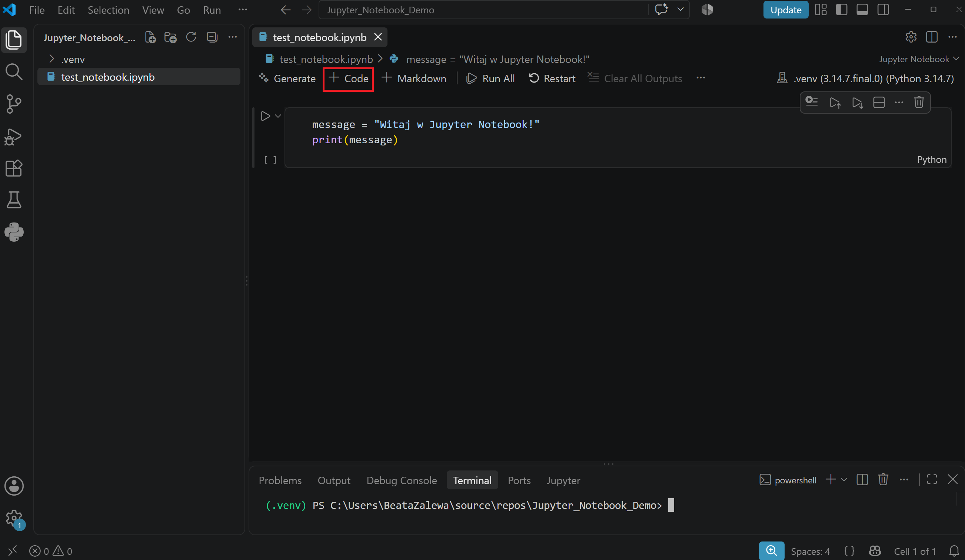Split the terminal panel
Image resolution: width=965 pixels, height=560 pixels.
pos(862,480)
